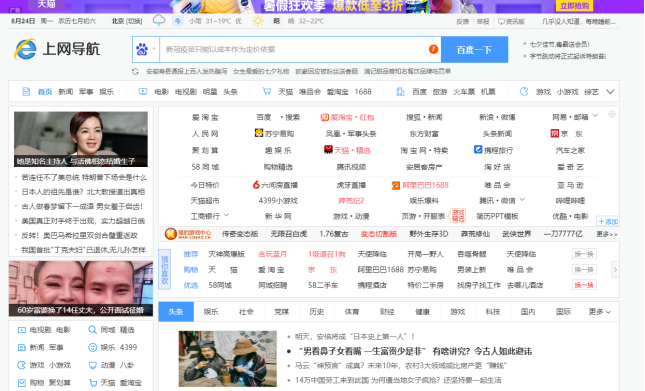The width and height of the screenshot is (645, 391).
Task: Click the smiley icon beside 娱乐 4399
Action: click(x=92, y=347)
